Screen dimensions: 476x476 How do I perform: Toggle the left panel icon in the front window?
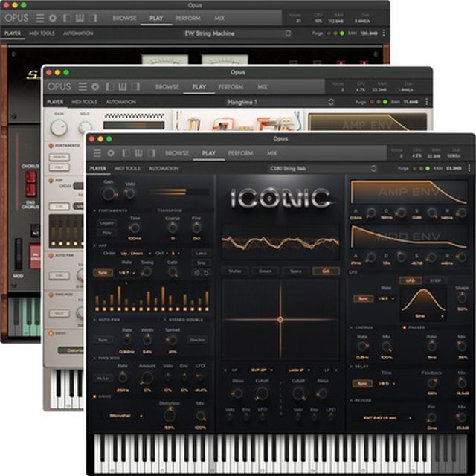[x=125, y=153]
